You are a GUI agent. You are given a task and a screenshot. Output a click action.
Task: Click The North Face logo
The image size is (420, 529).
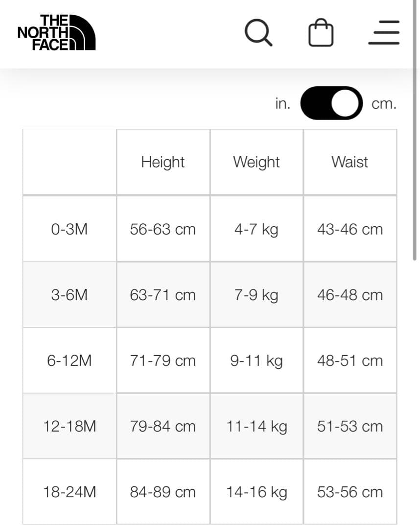[x=56, y=33]
